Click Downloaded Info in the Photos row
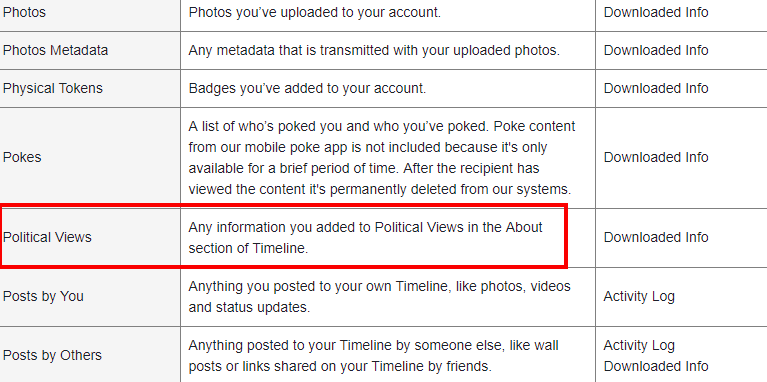767x382 pixels. click(x=656, y=12)
